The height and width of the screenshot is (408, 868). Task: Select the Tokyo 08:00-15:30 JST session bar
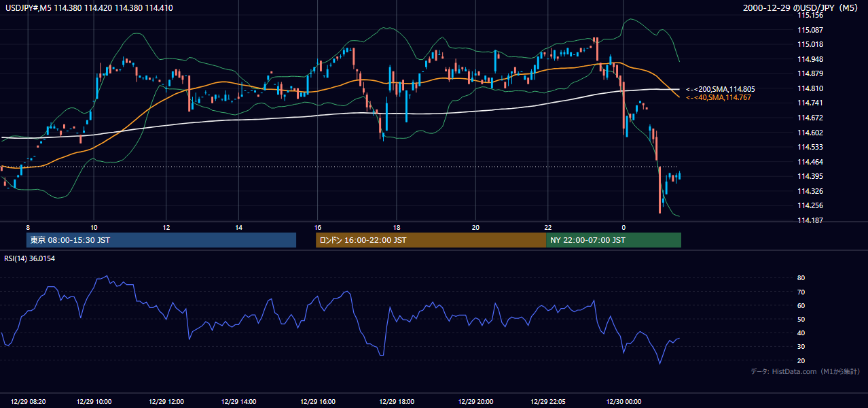[161, 240]
